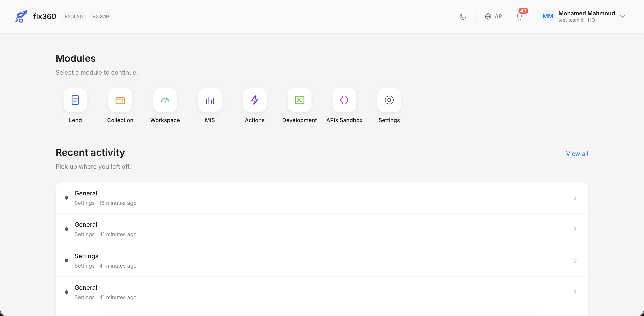644x316 pixels.
Task: Open the Lend module icon
Action: (x=75, y=100)
